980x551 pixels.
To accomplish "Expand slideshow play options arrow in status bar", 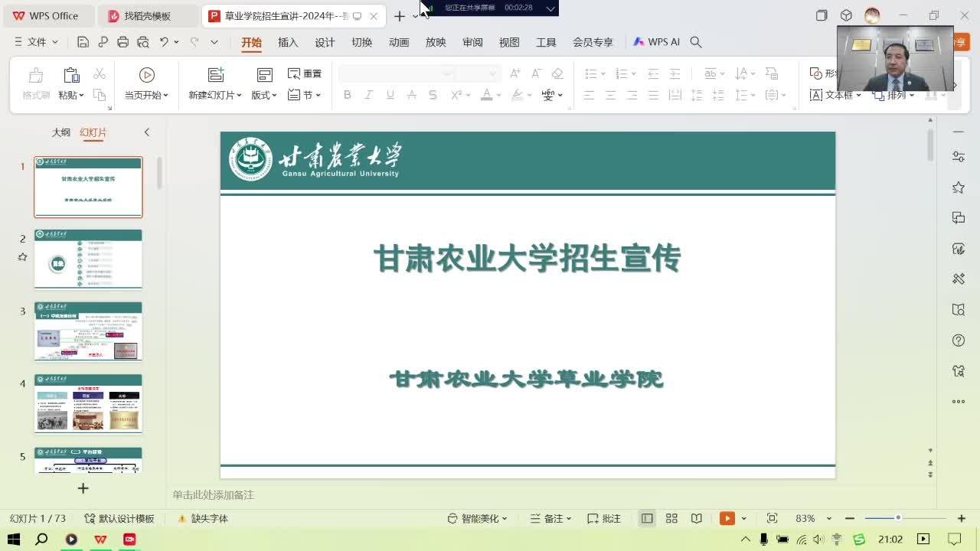I will coord(743,518).
